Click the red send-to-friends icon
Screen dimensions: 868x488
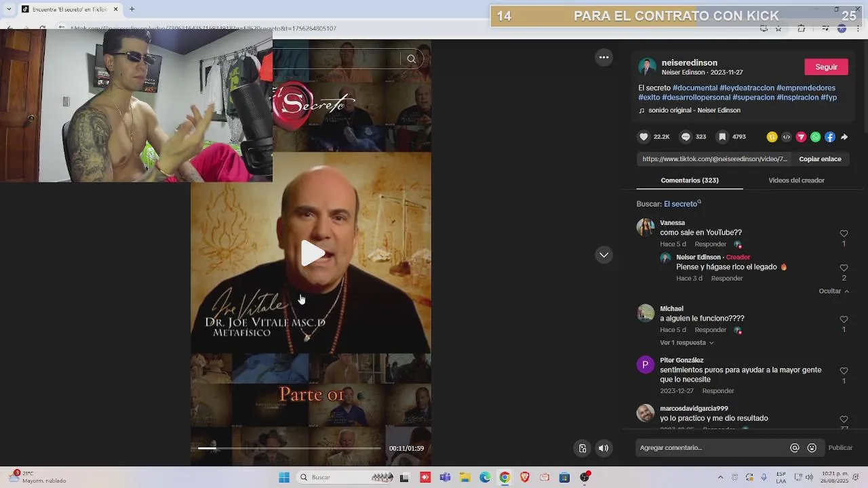point(801,137)
